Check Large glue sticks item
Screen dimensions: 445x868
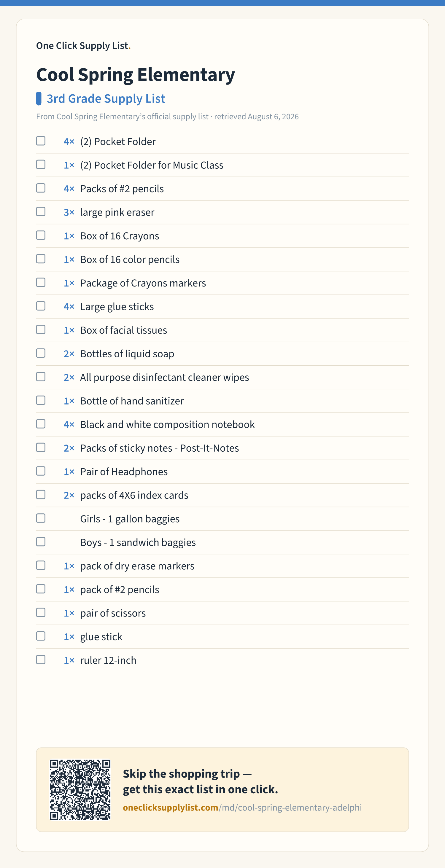[x=41, y=306]
